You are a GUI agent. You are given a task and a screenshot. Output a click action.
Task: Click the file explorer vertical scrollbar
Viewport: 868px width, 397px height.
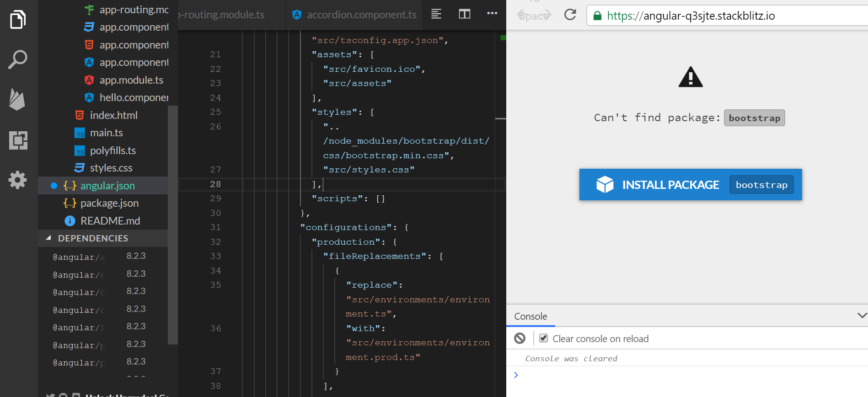(172, 224)
